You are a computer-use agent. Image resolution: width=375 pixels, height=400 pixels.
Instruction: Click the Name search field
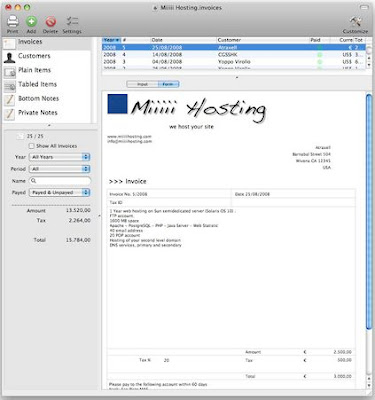[59, 181]
